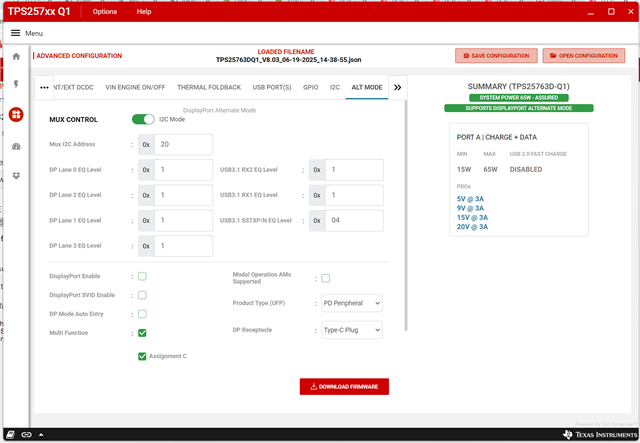Switch to the INT/EXT DCDC tab
Screen dimensions: 640x443
73,87
